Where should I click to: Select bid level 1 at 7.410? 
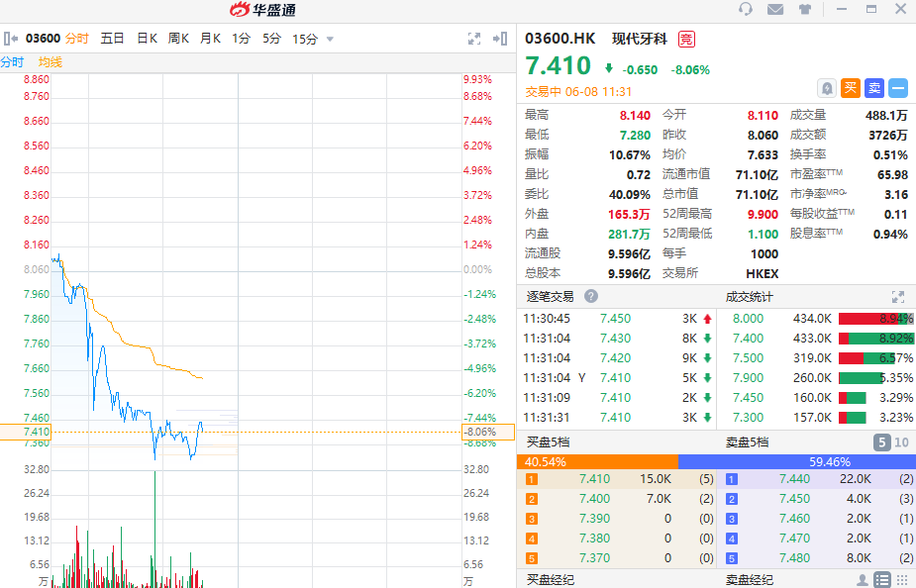click(617, 479)
